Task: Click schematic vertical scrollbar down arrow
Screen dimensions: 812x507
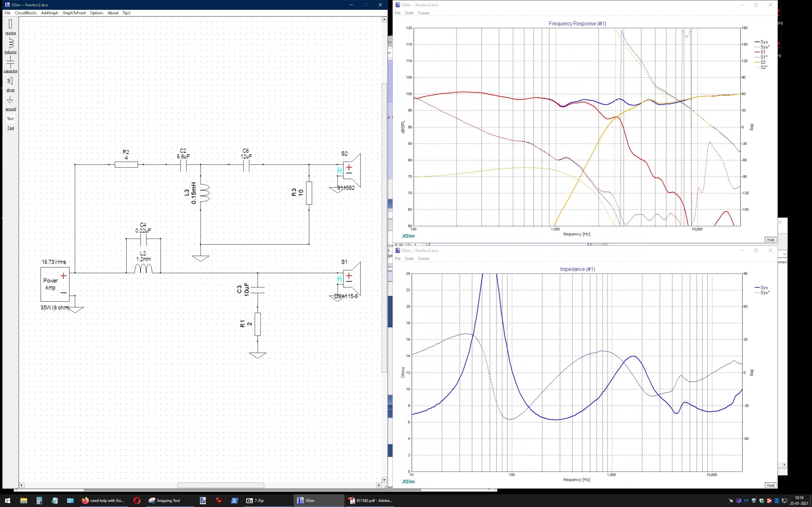Action: (384, 480)
